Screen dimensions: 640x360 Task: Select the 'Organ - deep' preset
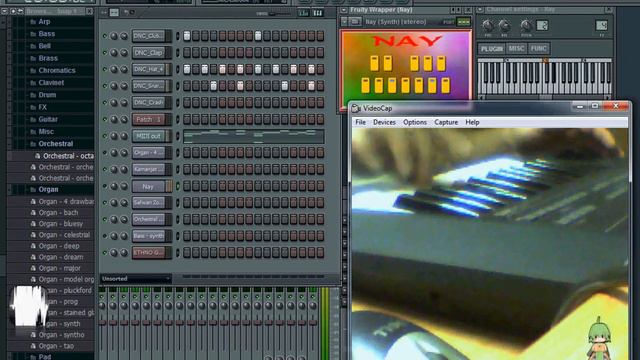[x=59, y=246]
